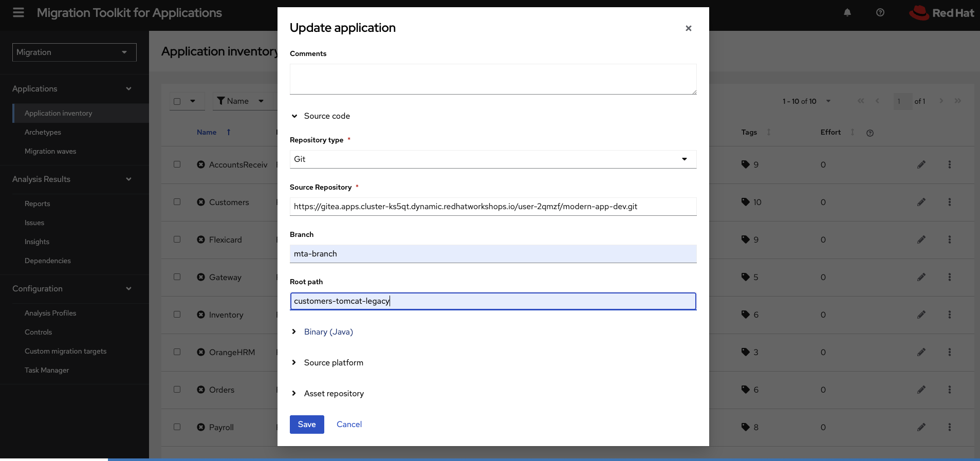980x461 pixels.
Task: Open kebab menu for AccountsReceiv row
Action: click(x=950, y=164)
